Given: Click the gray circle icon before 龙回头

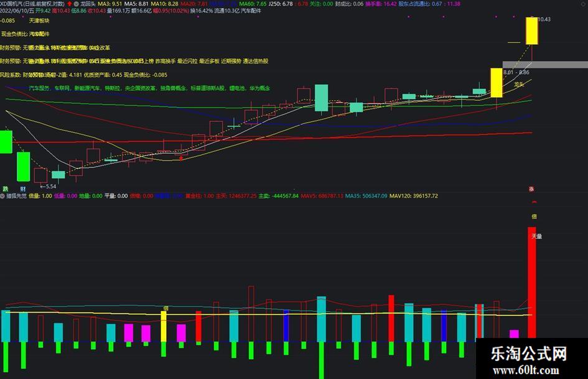Looking at the screenshot, I should [76, 4].
